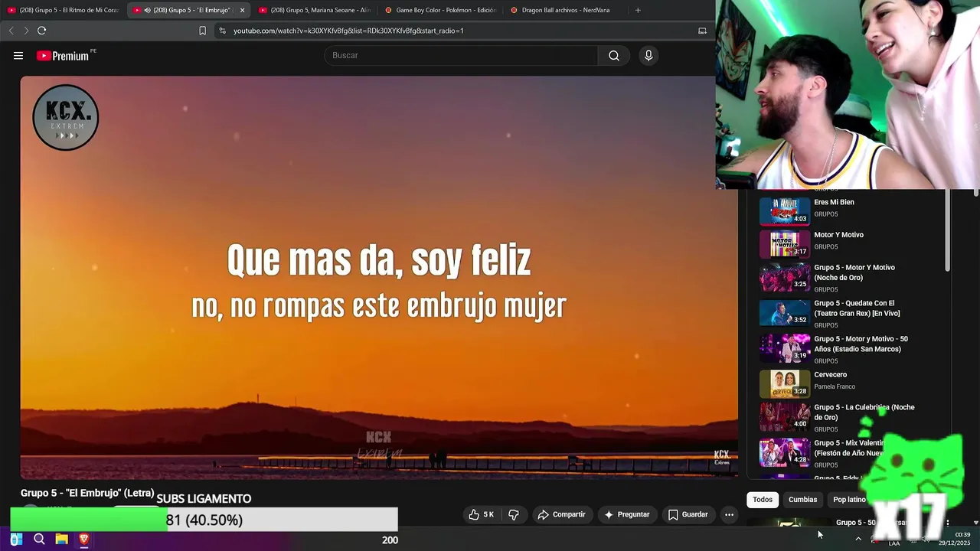Open Motor y Motivo - 50 Años thumbnail
The image size is (980, 551).
[785, 348]
